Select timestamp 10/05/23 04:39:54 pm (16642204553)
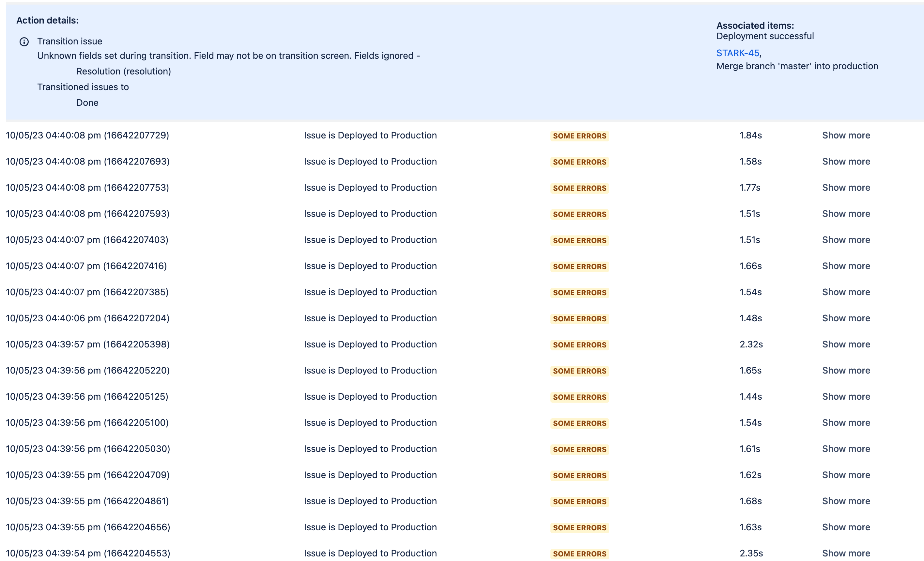The width and height of the screenshot is (924, 561). pyautogui.click(x=88, y=553)
